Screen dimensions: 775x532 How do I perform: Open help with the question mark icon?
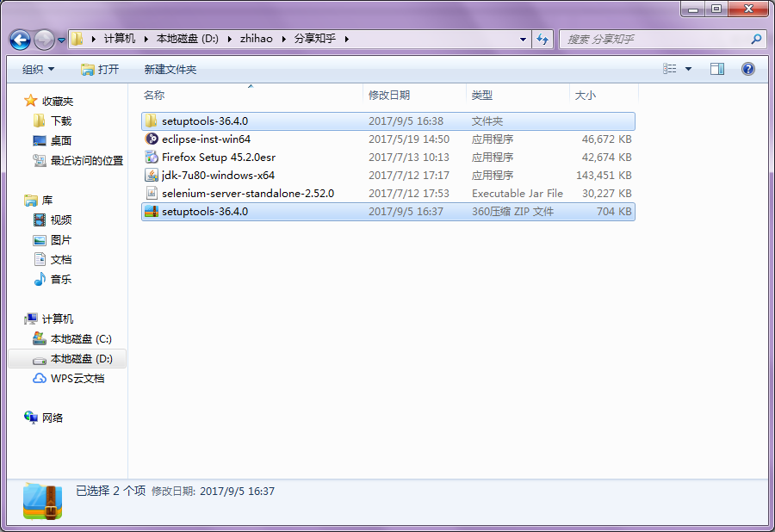tap(747, 69)
